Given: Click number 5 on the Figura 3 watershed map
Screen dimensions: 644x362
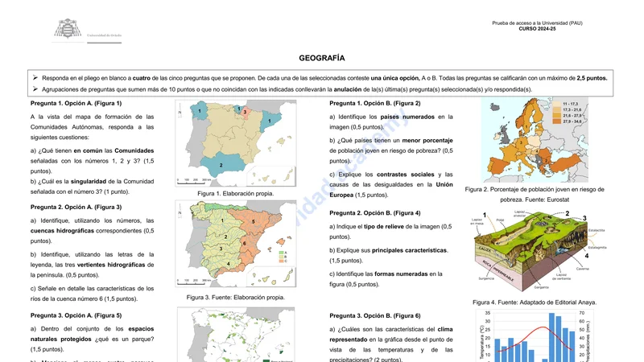Looking at the screenshot, I should [x=253, y=220].
